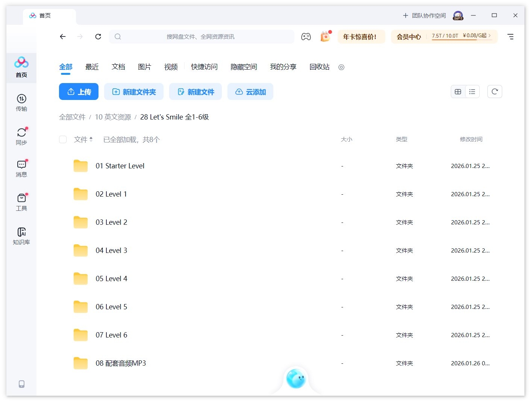Open the hamburger menu at top right
The height and width of the screenshot is (404, 532).
click(x=511, y=36)
